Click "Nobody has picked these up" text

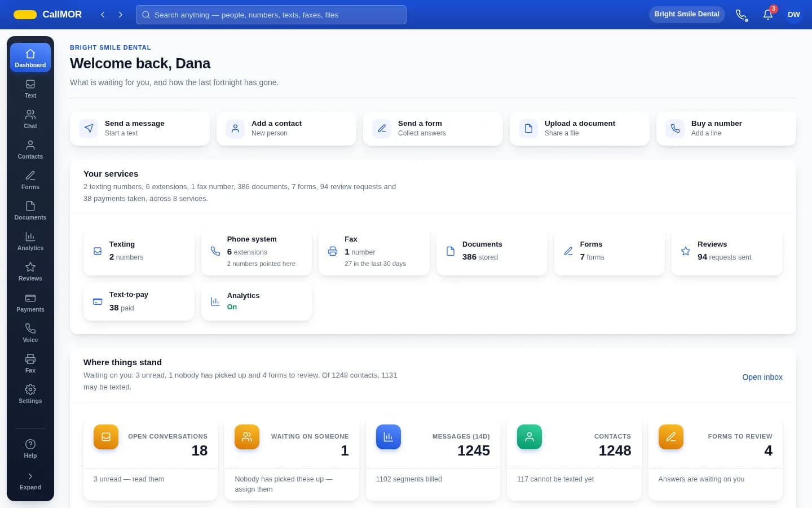(279, 479)
